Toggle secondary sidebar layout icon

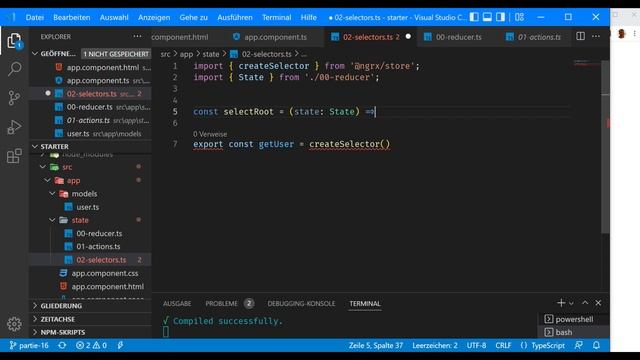pos(500,17)
